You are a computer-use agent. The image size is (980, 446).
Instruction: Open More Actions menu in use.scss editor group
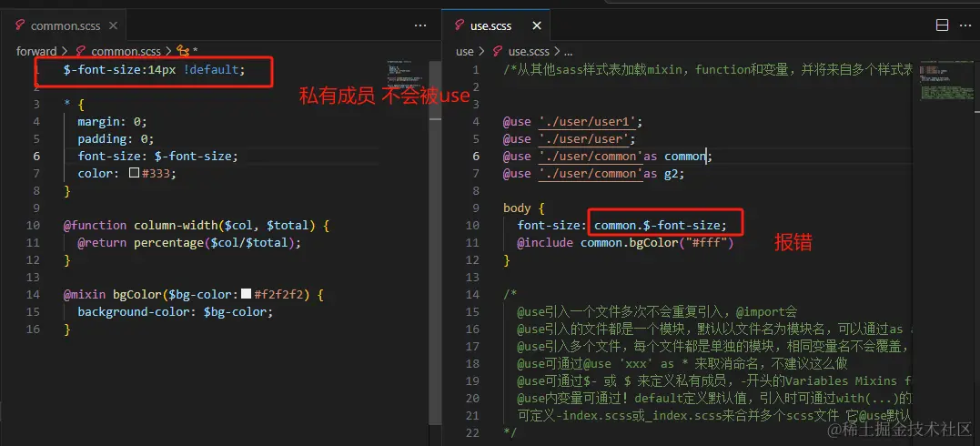click(965, 25)
